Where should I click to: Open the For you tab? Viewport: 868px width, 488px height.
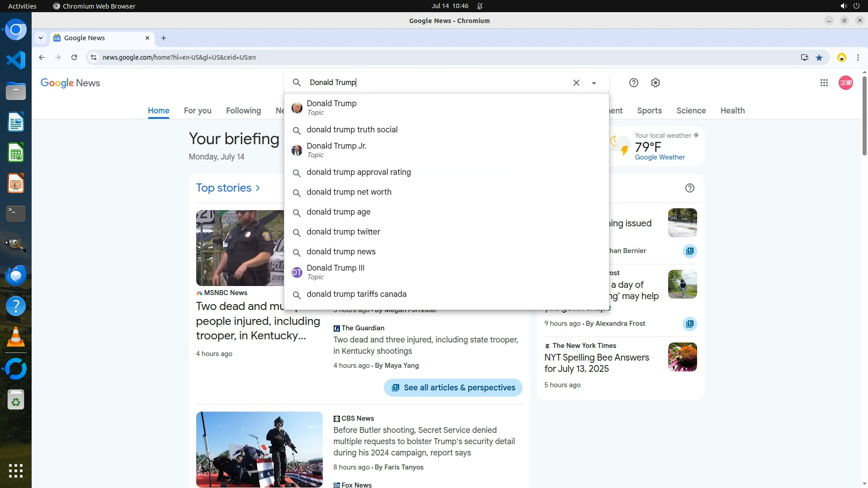pyautogui.click(x=198, y=111)
